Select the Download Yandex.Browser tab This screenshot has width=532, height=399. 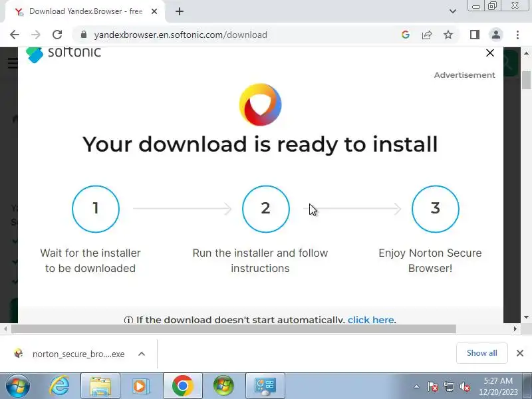[x=86, y=11]
